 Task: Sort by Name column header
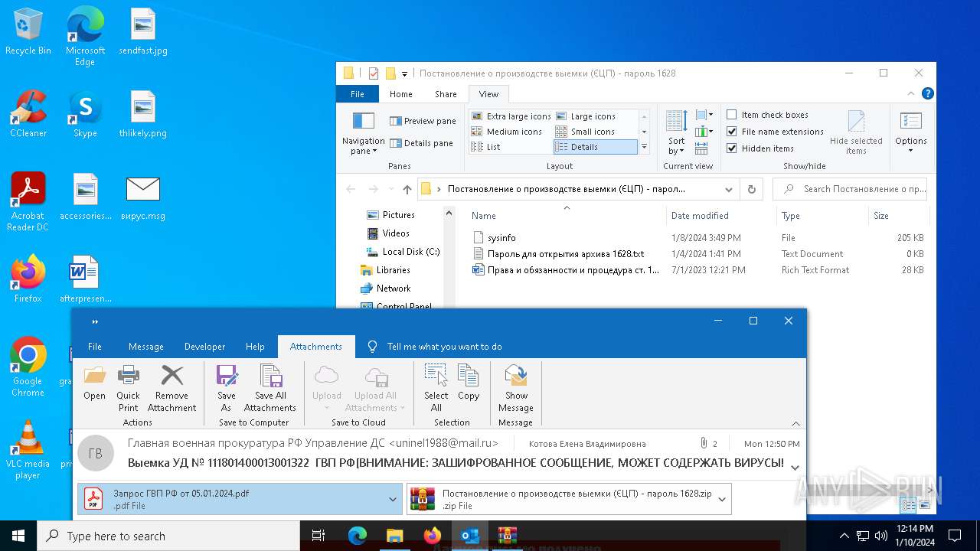565,216
